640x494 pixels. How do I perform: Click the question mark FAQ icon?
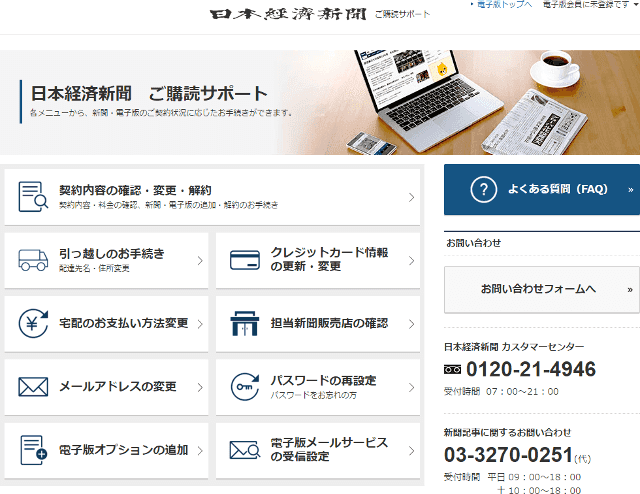tap(484, 189)
